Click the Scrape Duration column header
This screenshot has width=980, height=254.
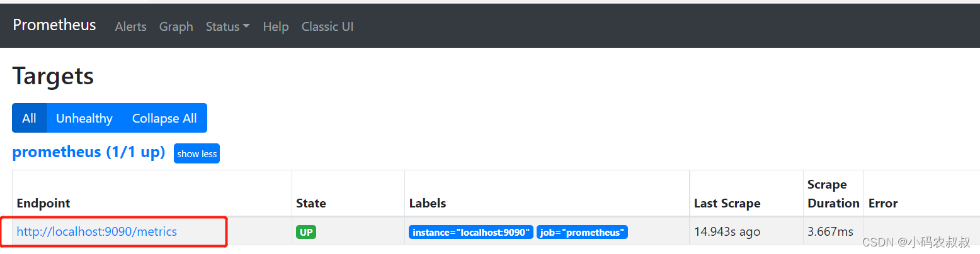(x=833, y=194)
